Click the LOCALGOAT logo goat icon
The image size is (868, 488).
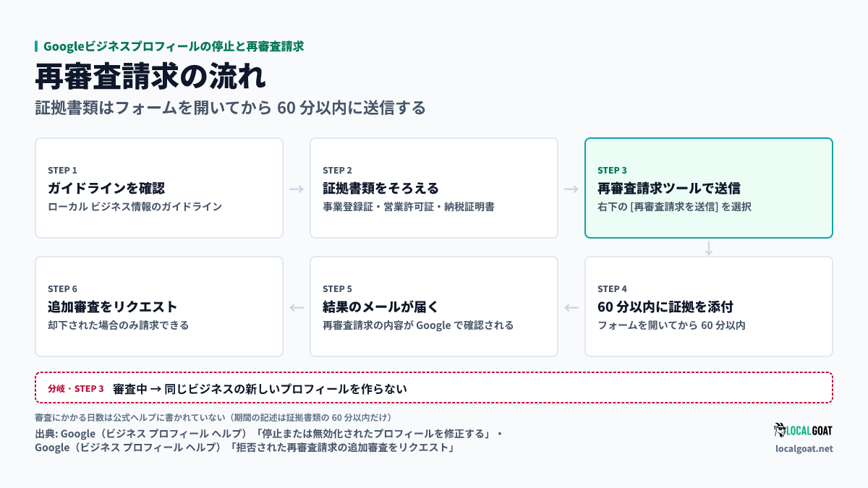[780, 431]
